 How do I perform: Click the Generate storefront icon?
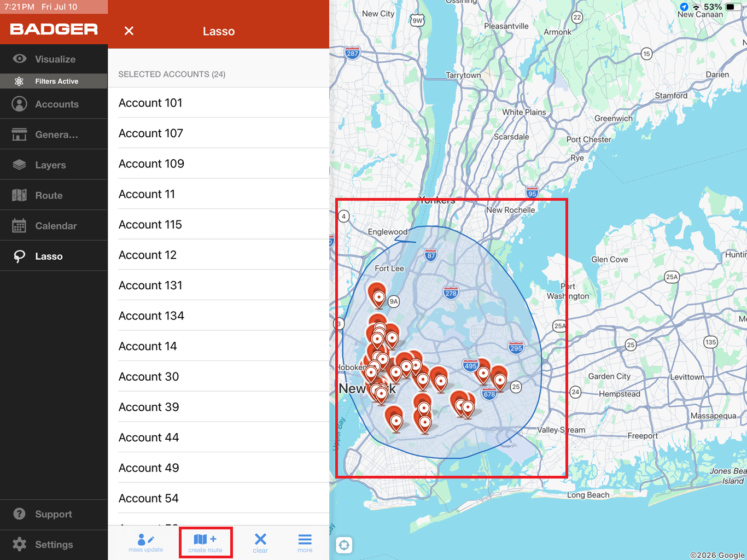click(x=20, y=135)
